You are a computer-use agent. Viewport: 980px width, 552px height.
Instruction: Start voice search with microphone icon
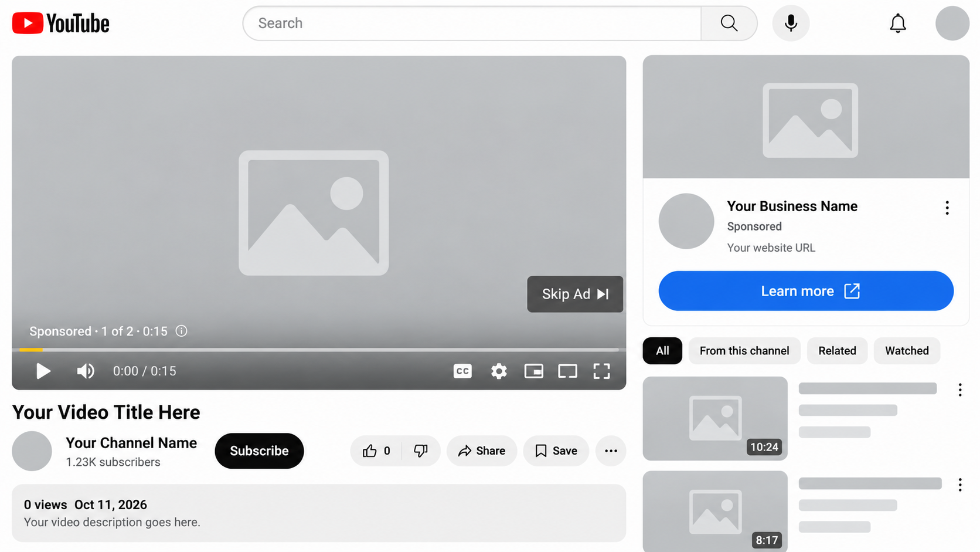click(791, 23)
